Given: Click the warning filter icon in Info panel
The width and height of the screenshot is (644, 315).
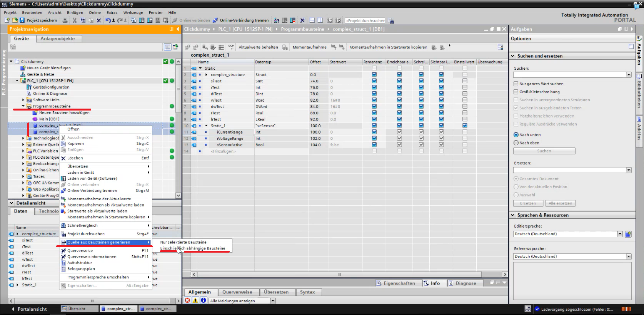Looking at the screenshot, I should pos(195,300).
